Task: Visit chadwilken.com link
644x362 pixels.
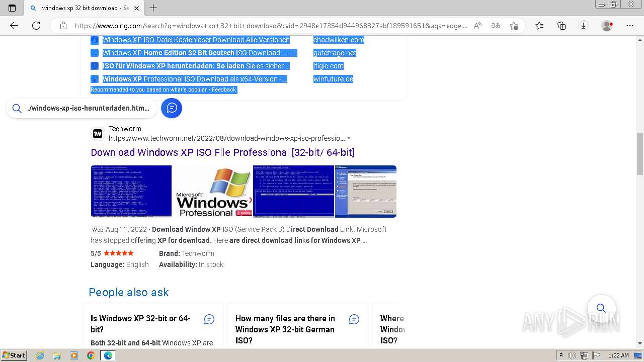Action: click(339, 40)
